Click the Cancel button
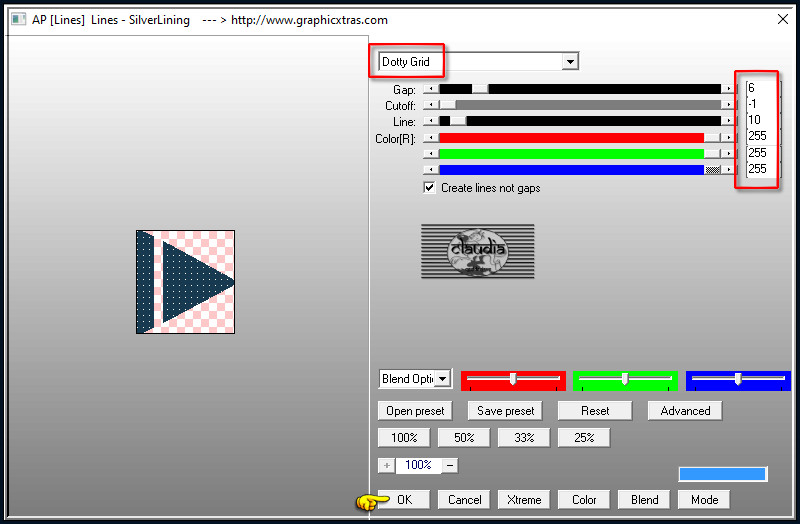This screenshot has width=800, height=524. (x=464, y=500)
